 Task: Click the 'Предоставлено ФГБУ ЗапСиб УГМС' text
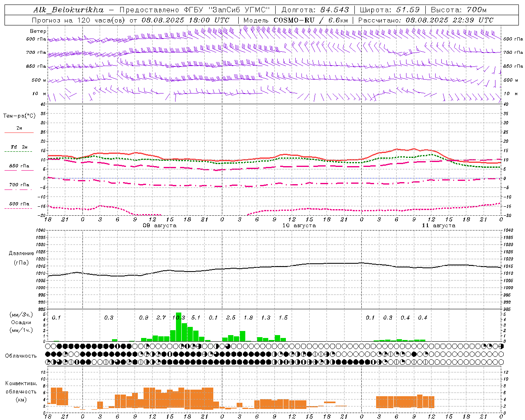(x=195, y=10)
